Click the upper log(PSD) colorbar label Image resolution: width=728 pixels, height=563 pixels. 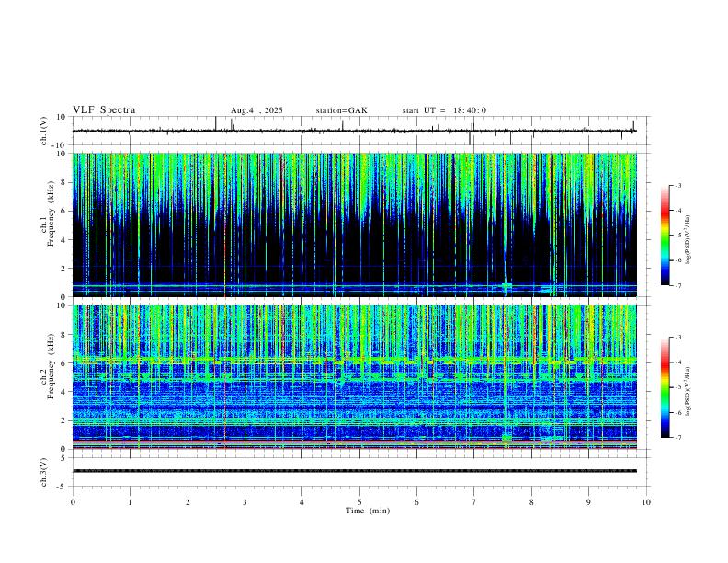point(688,239)
